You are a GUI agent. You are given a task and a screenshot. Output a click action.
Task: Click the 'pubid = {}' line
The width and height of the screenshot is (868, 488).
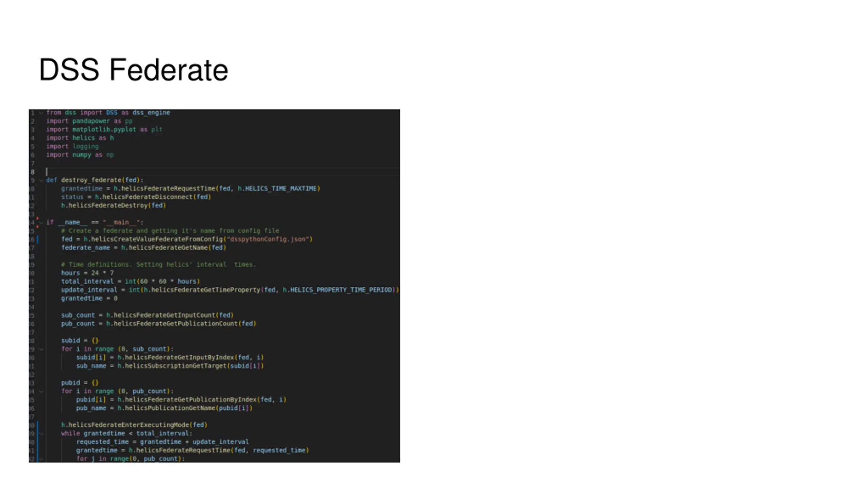pyautogui.click(x=80, y=383)
